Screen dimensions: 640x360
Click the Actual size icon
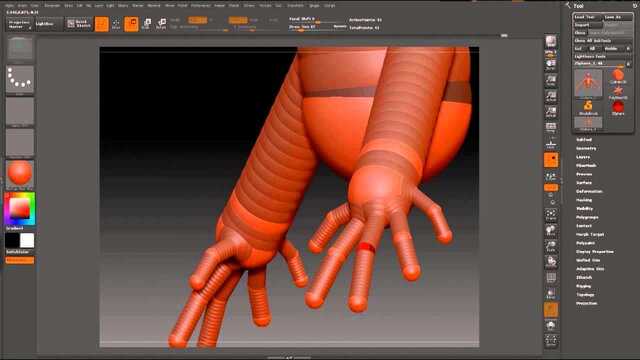[x=551, y=96]
